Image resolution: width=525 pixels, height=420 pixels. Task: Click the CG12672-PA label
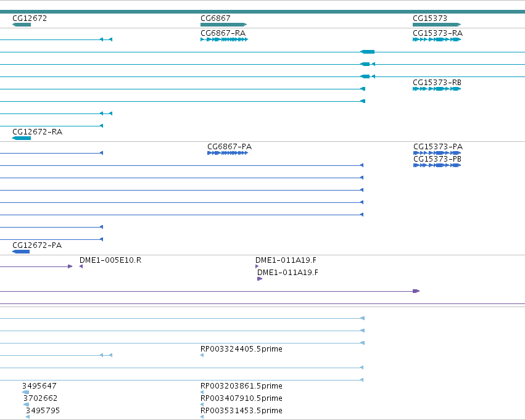point(37,245)
